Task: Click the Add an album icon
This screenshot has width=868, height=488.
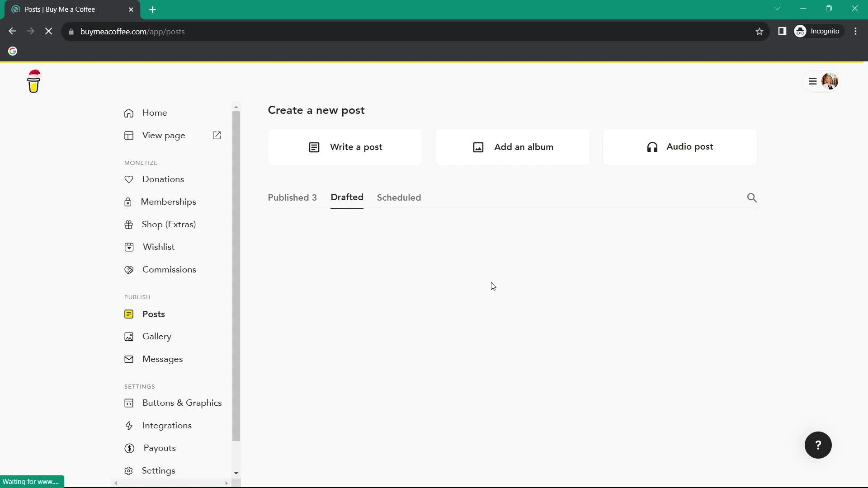Action: (478, 146)
